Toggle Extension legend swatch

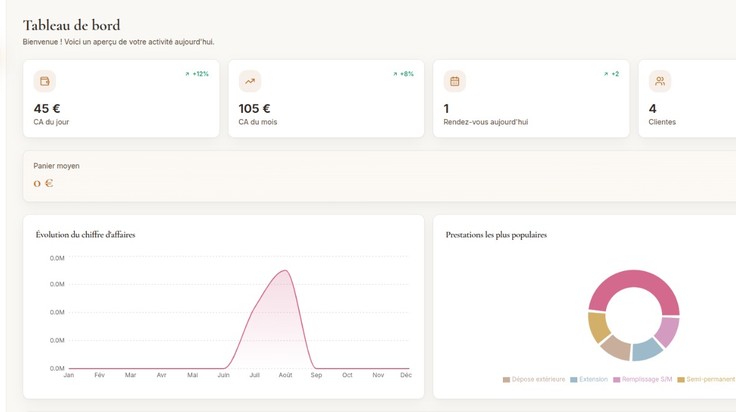pos(574,380)
